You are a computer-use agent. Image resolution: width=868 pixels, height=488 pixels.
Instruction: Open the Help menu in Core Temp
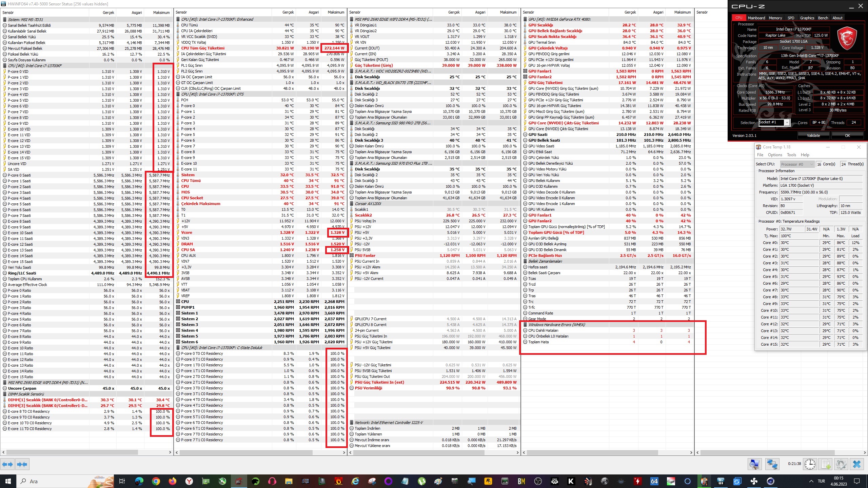point(805,155)
